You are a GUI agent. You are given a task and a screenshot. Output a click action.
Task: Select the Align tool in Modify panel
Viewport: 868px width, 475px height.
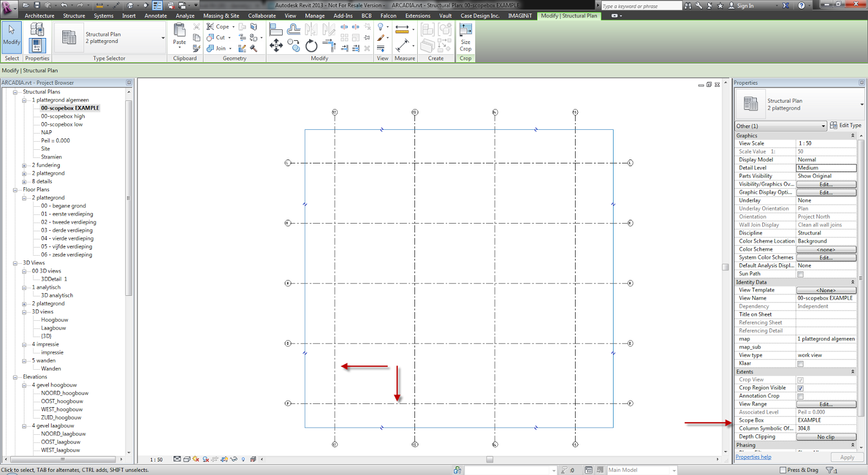pos(276,29)
